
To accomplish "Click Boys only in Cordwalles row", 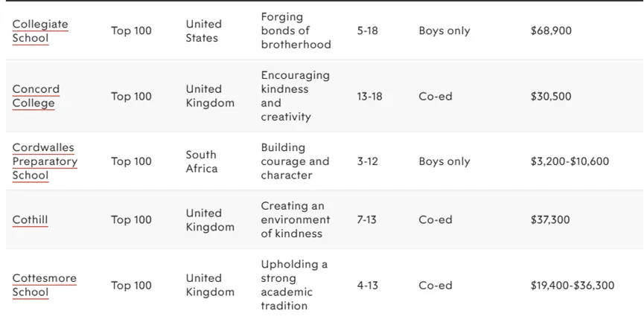I will tap(444, 161).
